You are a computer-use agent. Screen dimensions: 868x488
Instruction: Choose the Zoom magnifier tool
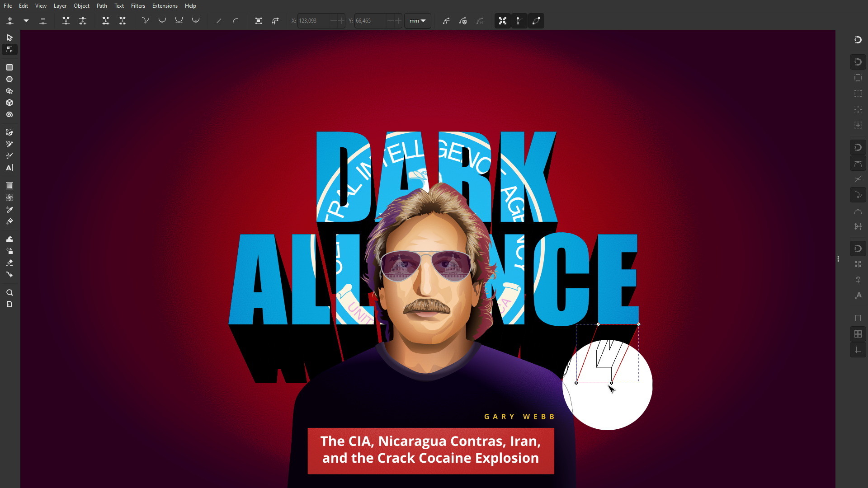(x=9, y=293)
